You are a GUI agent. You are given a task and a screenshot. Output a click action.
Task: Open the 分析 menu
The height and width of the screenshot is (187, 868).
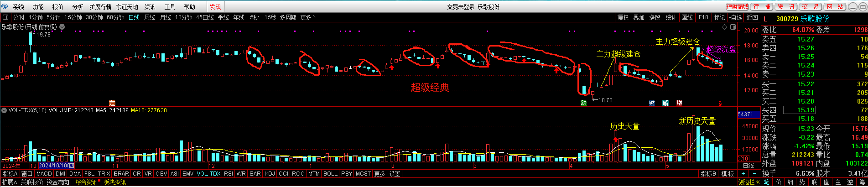coord(78,7)
